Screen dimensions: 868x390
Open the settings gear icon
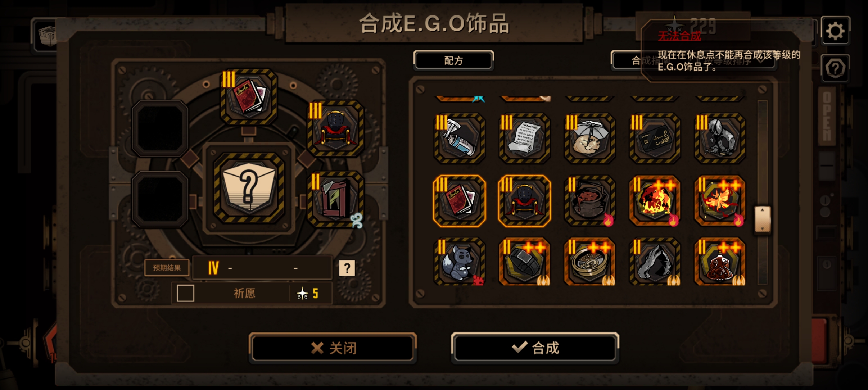coord(835,31)
